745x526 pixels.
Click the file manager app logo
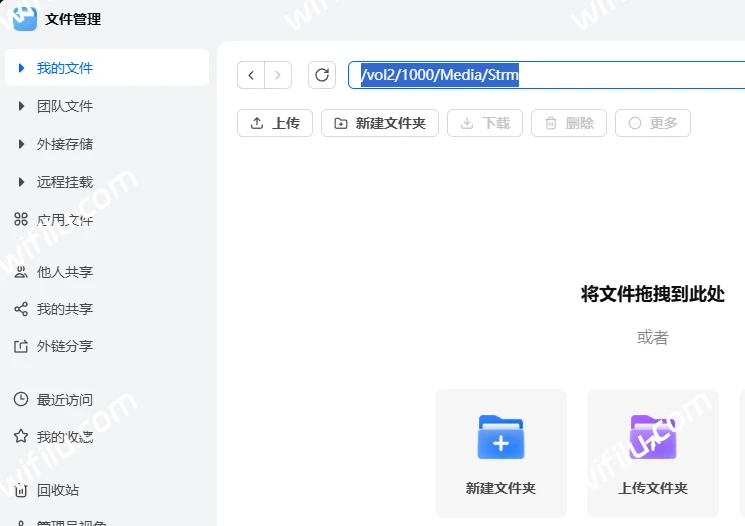tap(24, 18)
